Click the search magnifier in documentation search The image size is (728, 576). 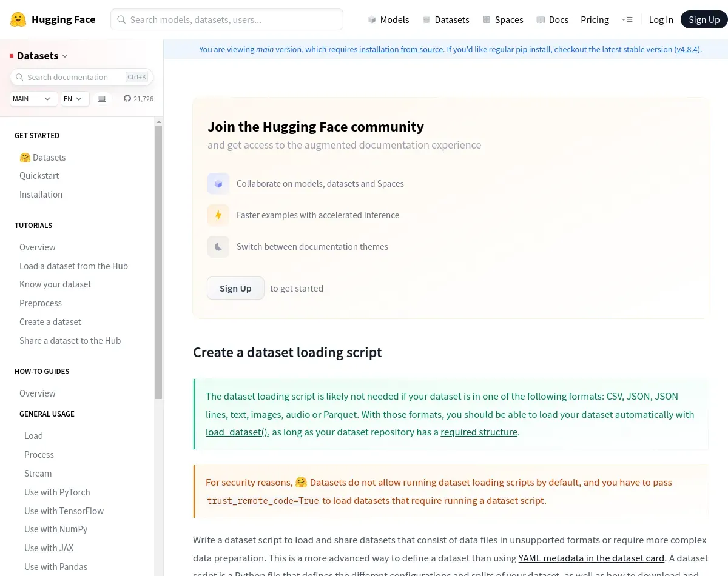(x=19, y=77)
